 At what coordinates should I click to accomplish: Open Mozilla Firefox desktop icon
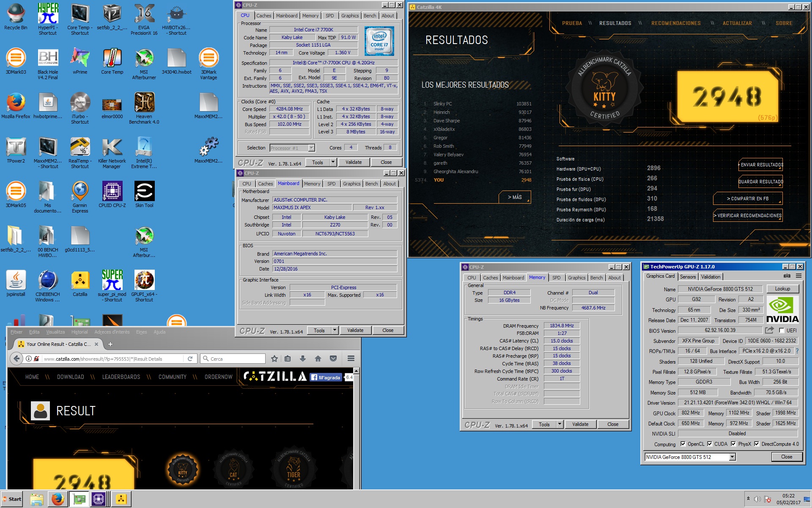[x=16, y=106]
